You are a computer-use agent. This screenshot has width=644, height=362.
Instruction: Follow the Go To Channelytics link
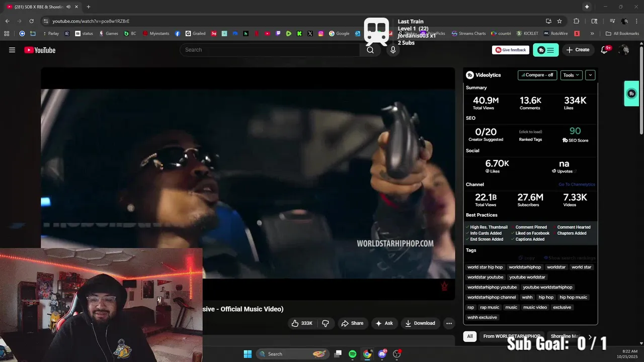click(x=577, y=185)
